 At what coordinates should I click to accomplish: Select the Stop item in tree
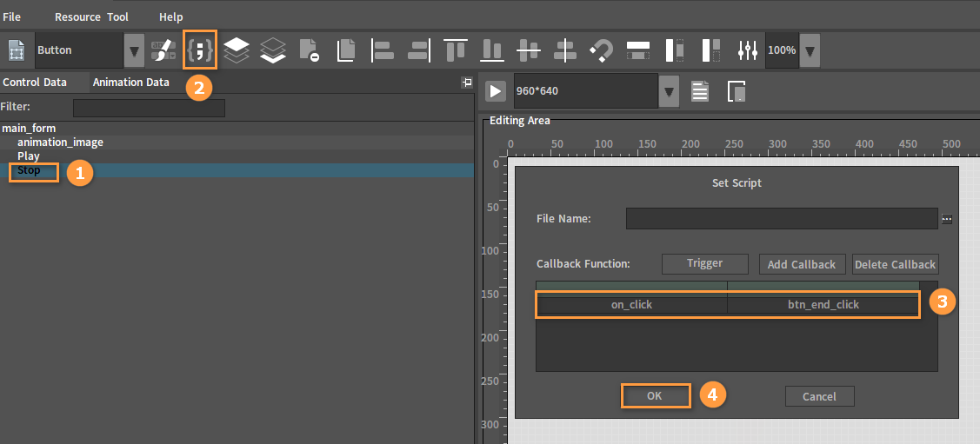pyautogui.click(x=30, y=169)
